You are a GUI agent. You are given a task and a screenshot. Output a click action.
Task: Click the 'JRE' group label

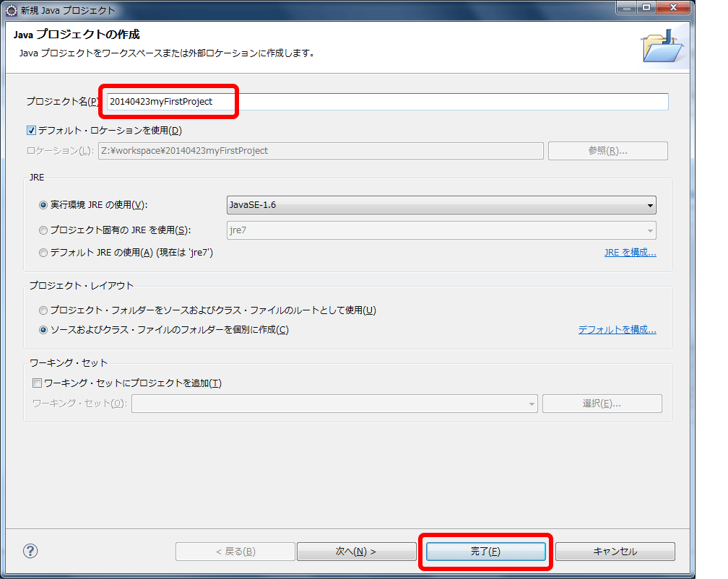37,178
